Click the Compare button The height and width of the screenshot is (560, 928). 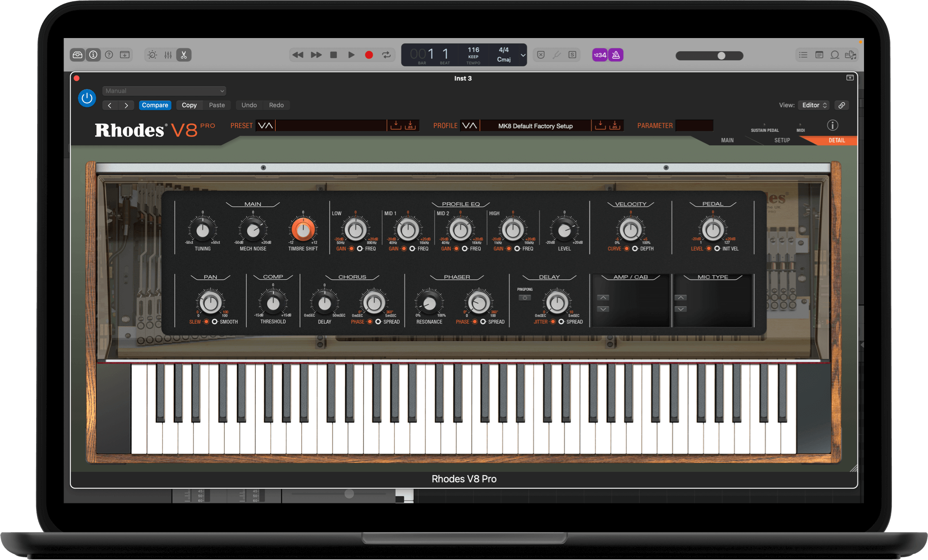coord(155,105)
